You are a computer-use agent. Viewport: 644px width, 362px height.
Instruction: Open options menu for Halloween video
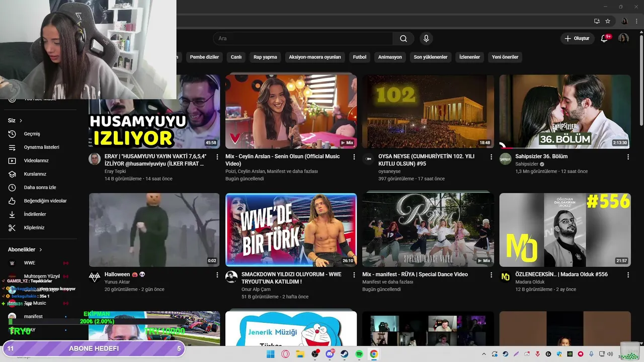point(217,275)
